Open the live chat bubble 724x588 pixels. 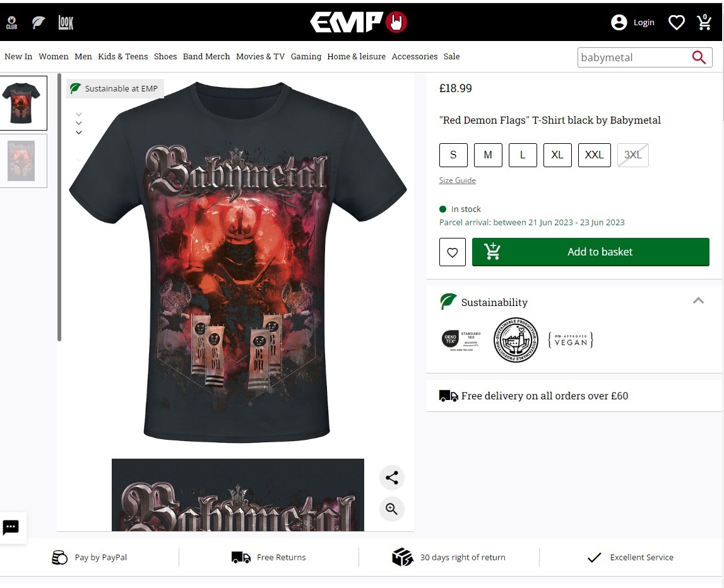pos(11,527)
